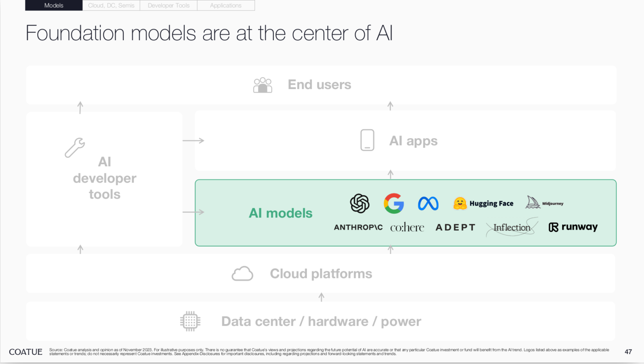Click the Meta infinity logo

coord(428,204)
